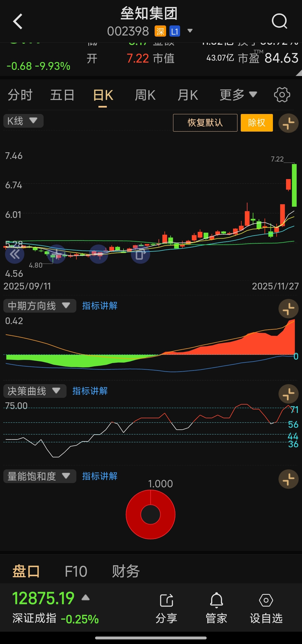Expand the 量能饱和度 indicator panel icon

tap(289, 479)
